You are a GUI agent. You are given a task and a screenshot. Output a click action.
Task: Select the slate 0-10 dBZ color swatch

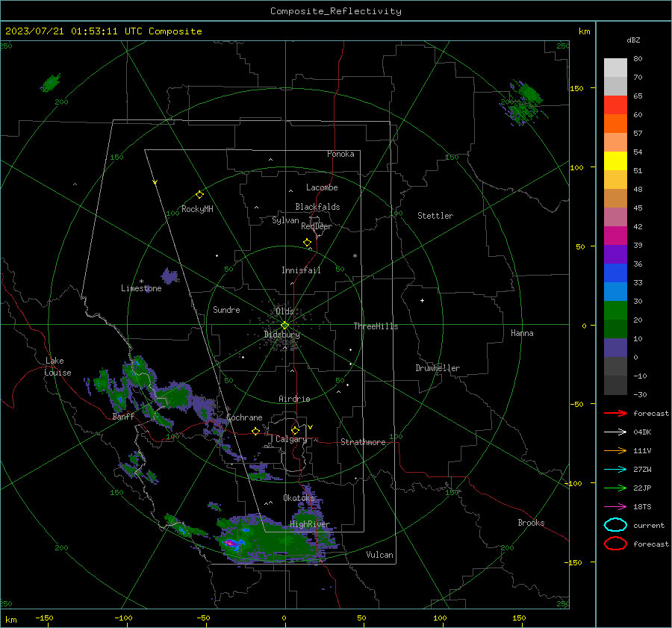(615, 348)
